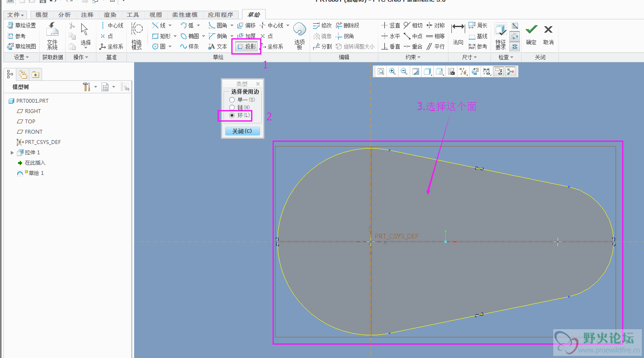Expand the 检查 group dropdown

point(506,57)
